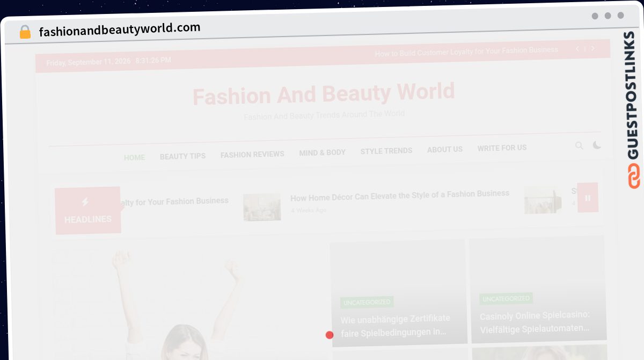The height and width of the screenshot is (360, 644).
Task: Open the Home Décor fashion business headline
Action: (400, 196)
